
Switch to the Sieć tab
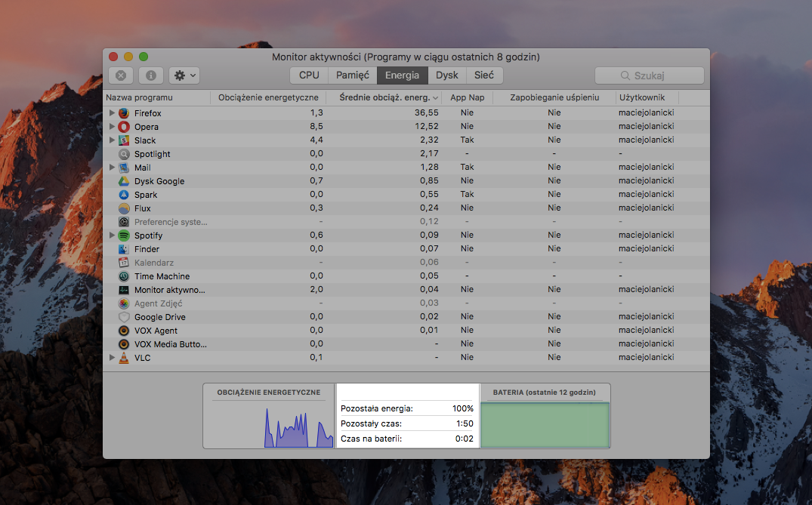pyautogui.click(x=484, y=75)
